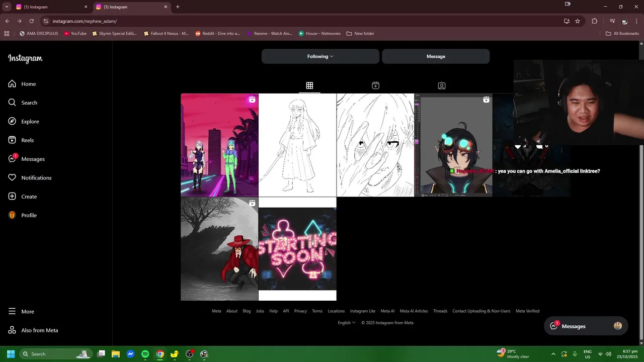Open the Threads footer link
Viewport: 644px width, 362px height.
(x=440, y=311)
